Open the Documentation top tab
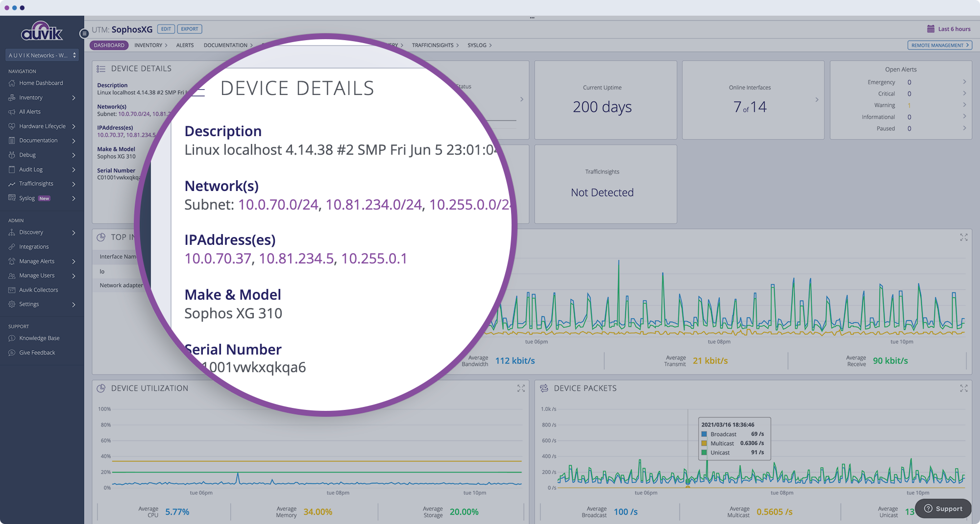Viewport: 980px width, 524px height. click(x=228, y=45)
